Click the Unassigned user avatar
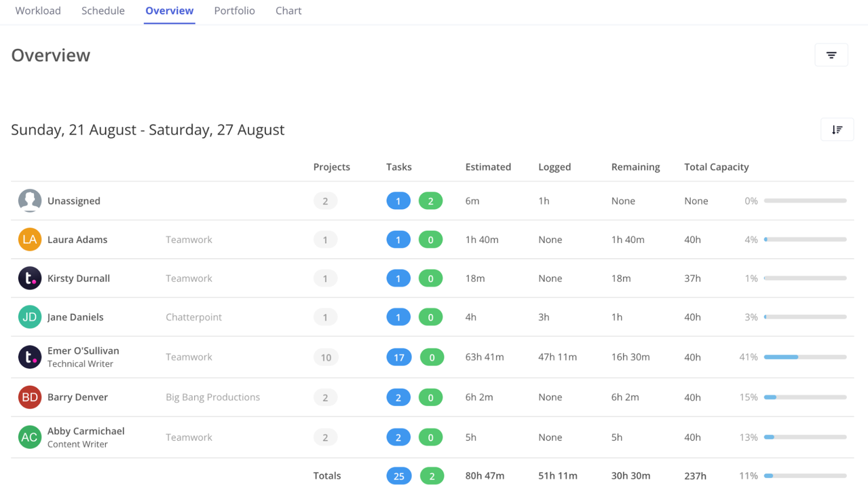 (x=30, y=200)
